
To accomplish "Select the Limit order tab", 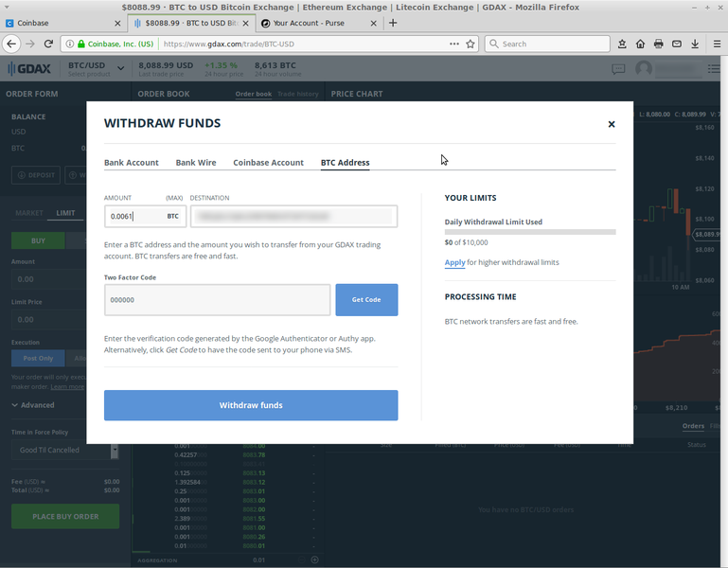I will pos(65,213).
